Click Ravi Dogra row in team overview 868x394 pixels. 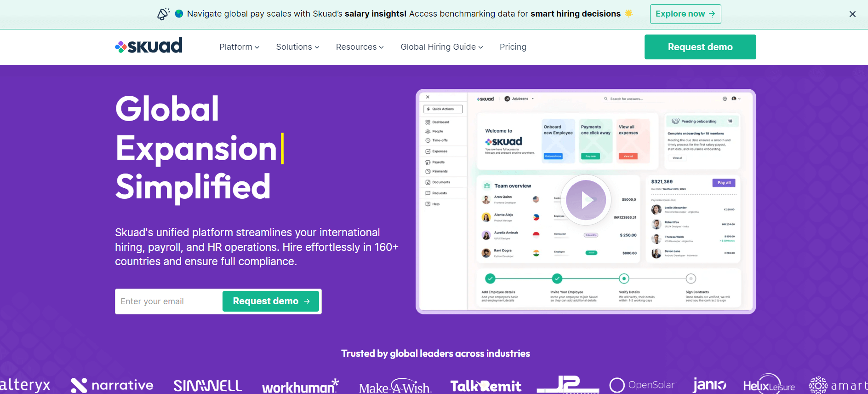559,253
